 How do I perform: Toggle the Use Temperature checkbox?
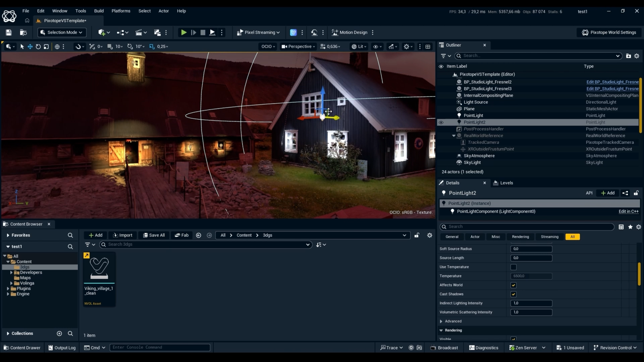513,267
